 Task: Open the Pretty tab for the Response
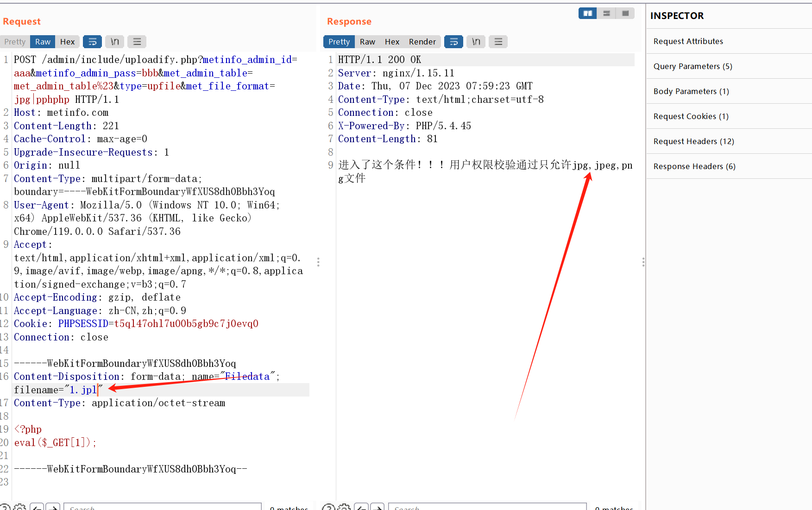click(x=339, y=41)
